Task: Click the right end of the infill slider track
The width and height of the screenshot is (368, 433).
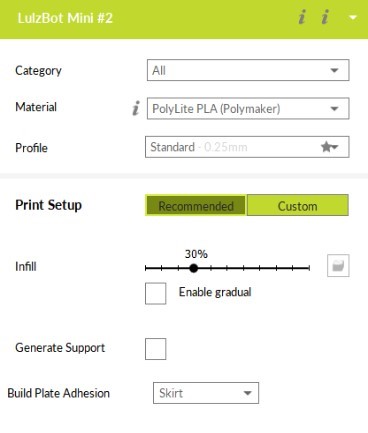Action: tap(309, 268)
